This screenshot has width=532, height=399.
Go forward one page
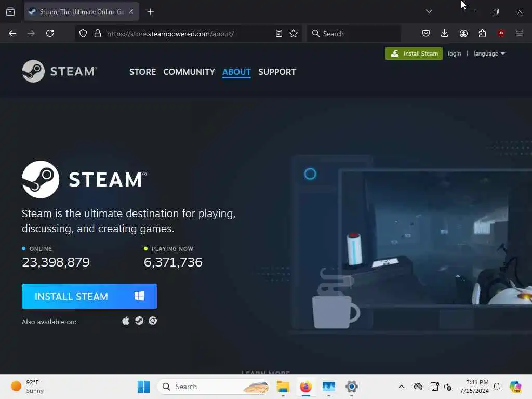[31, 33]
